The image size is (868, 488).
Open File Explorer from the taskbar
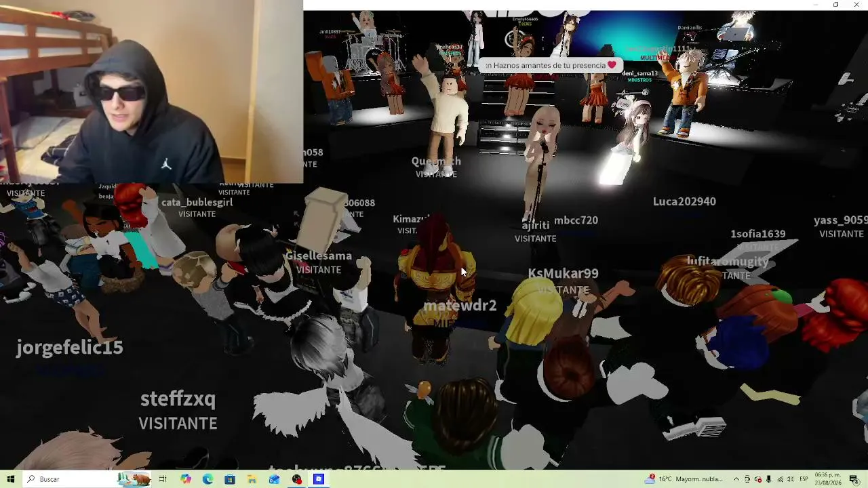(252, 479)
